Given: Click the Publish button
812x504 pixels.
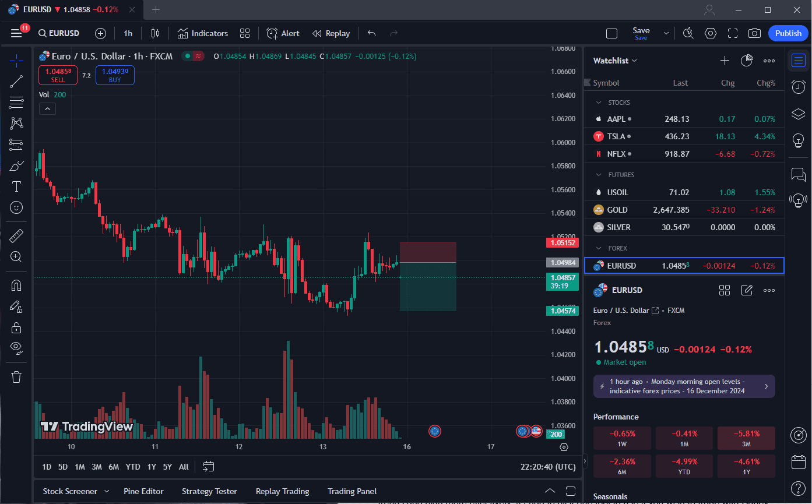Looking at the screenshot, I should tap(788, 33).
